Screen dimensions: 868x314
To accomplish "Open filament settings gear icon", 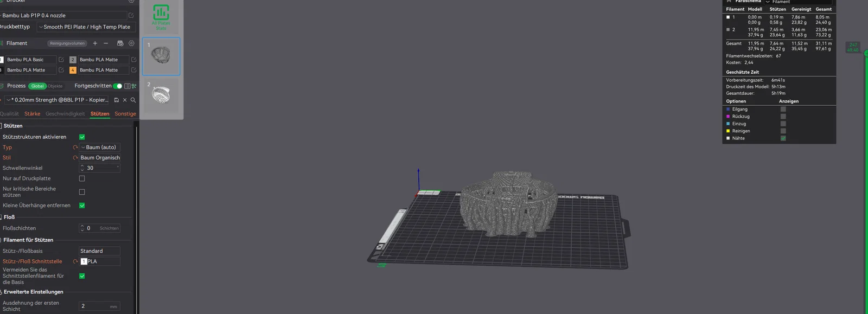I will point(131,43).
